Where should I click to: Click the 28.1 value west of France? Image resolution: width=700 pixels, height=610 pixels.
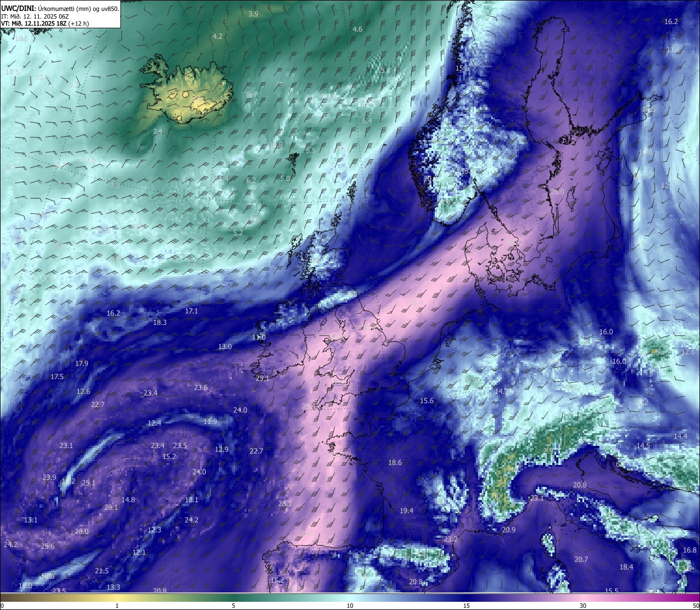[x=285, y=503]
